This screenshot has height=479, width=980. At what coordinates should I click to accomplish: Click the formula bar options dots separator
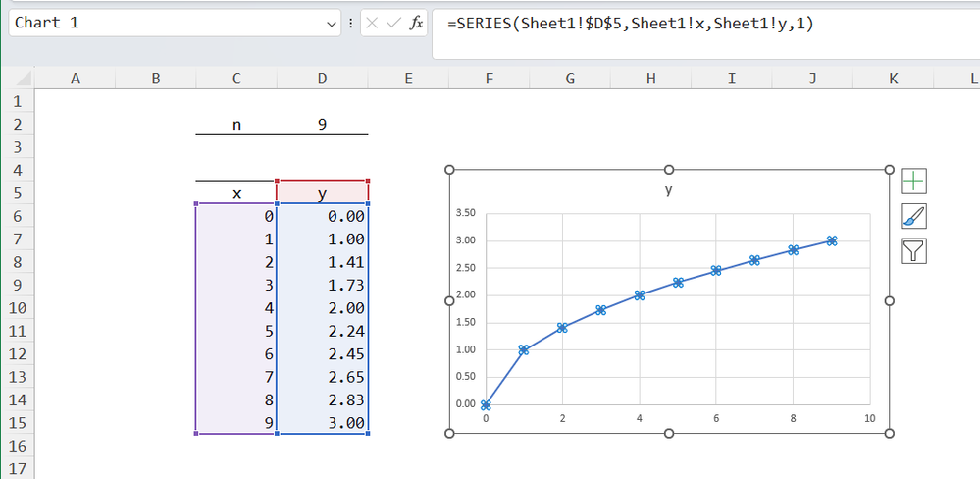coord(350,24)
